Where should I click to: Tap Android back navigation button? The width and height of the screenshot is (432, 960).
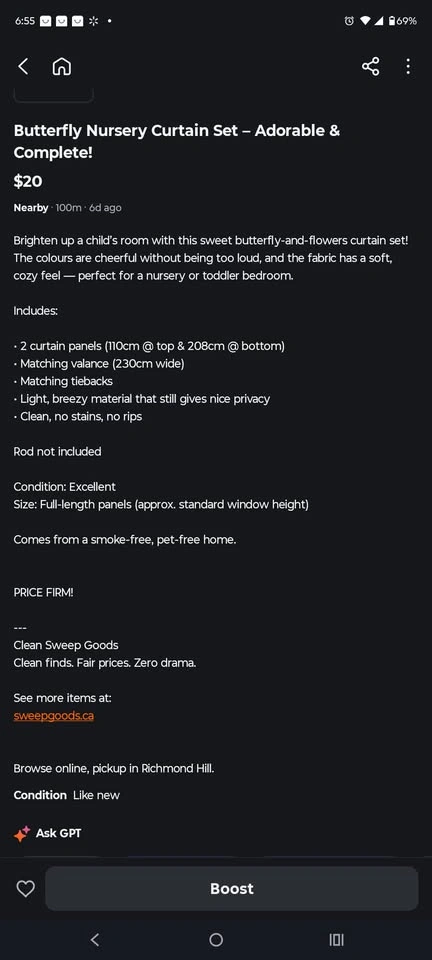click(94, 940)
